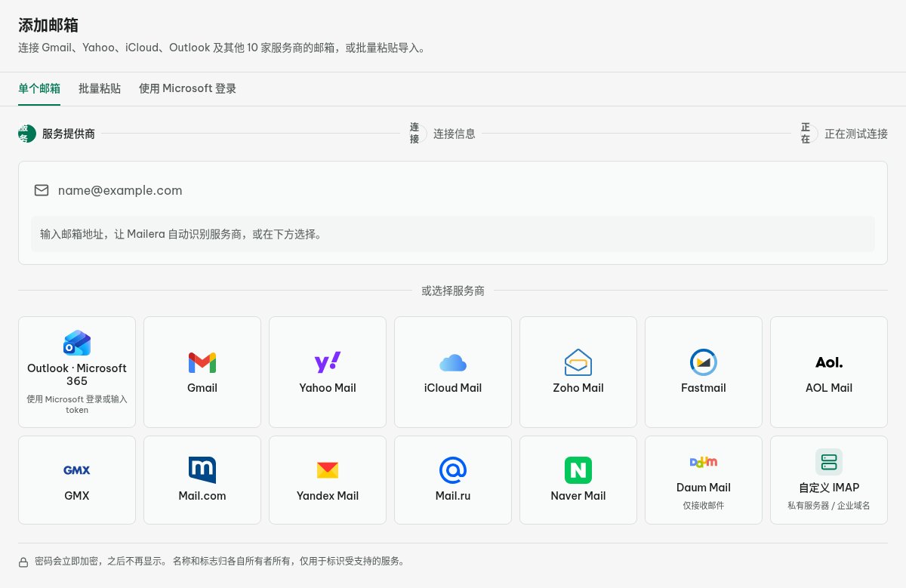Viewport: 906px width, 588px height.
Task: Click 使用 Microsoft 登录或输入 token subtitle
Action: click(x=77, y=405)
